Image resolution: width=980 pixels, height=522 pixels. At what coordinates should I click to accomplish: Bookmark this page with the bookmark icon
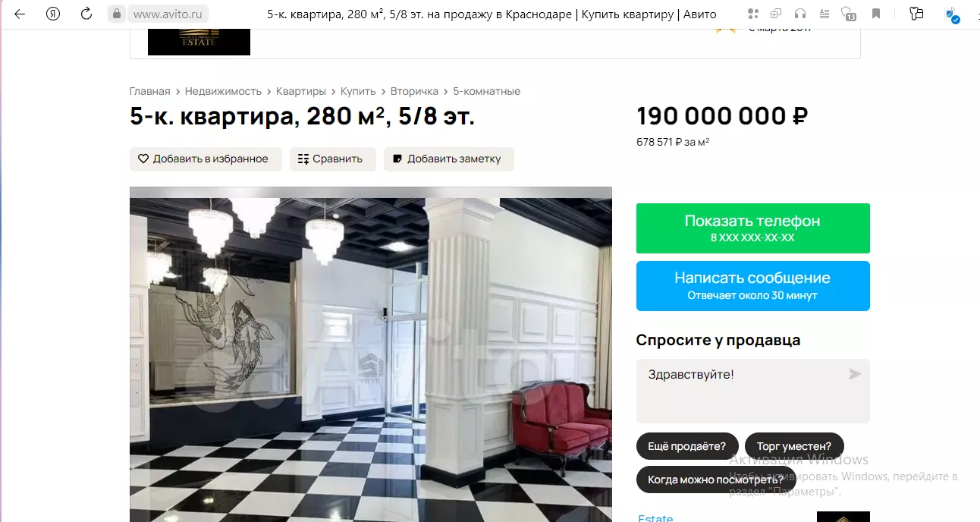(876, 14)
